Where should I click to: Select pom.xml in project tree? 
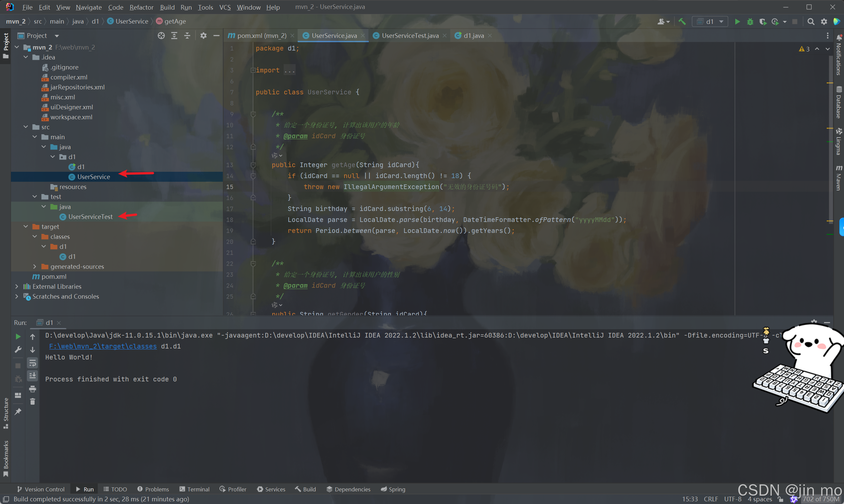pyautogui.click(x=54, y=276)
